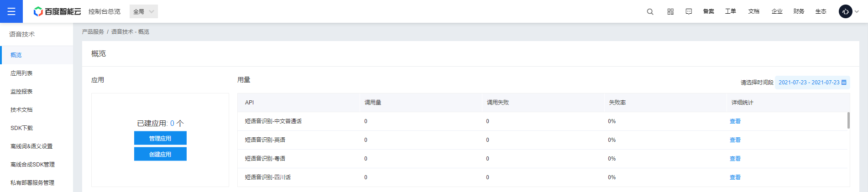The height and width of the screenshot is (192, 868).
Task: Select SDK下载 in the sidebar
Action: pyautogui.click(x=37, y=128)
